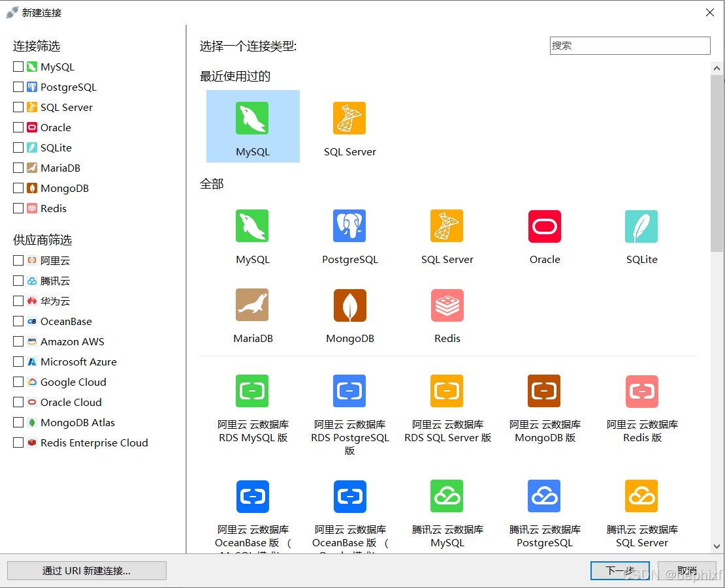Choose Tencent Cloud MySQL icon
The image size is (725, 588).
coord(447,496)
